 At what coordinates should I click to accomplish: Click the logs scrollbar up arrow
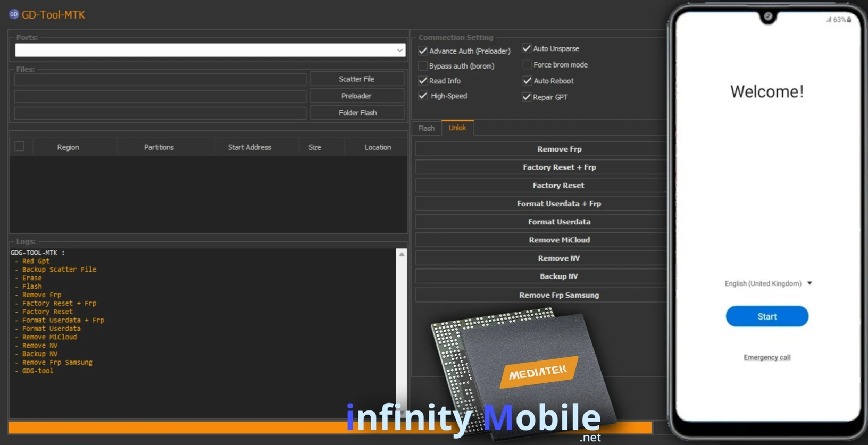(x=402, y=254)
